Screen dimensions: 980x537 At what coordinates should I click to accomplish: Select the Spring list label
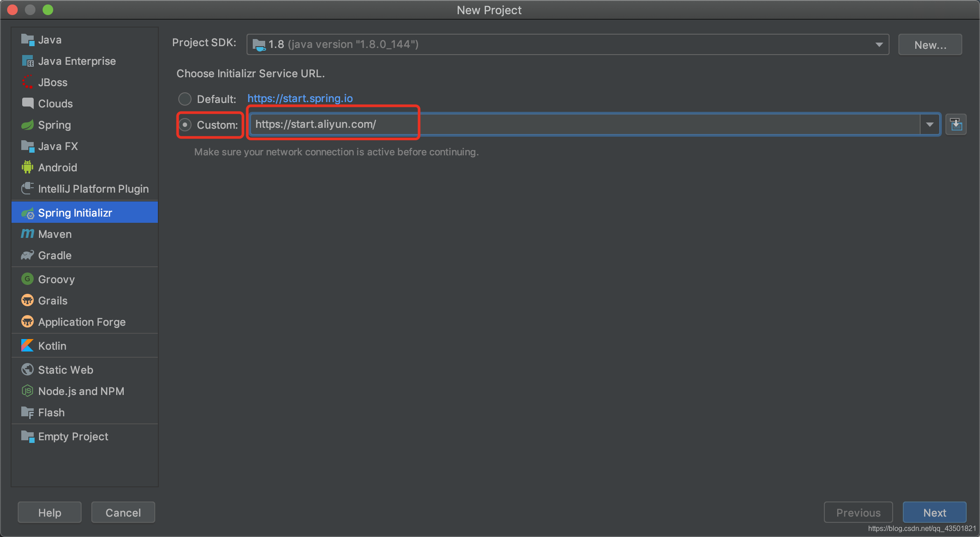pos(55,125)
